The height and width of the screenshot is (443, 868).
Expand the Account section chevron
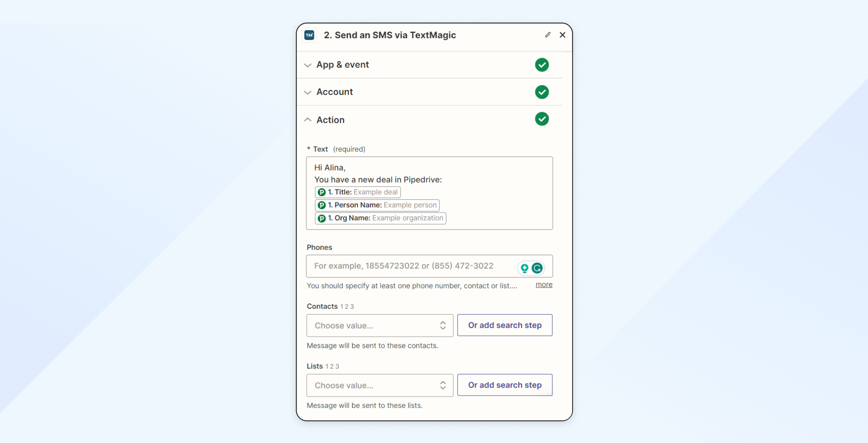coord(308,92)
